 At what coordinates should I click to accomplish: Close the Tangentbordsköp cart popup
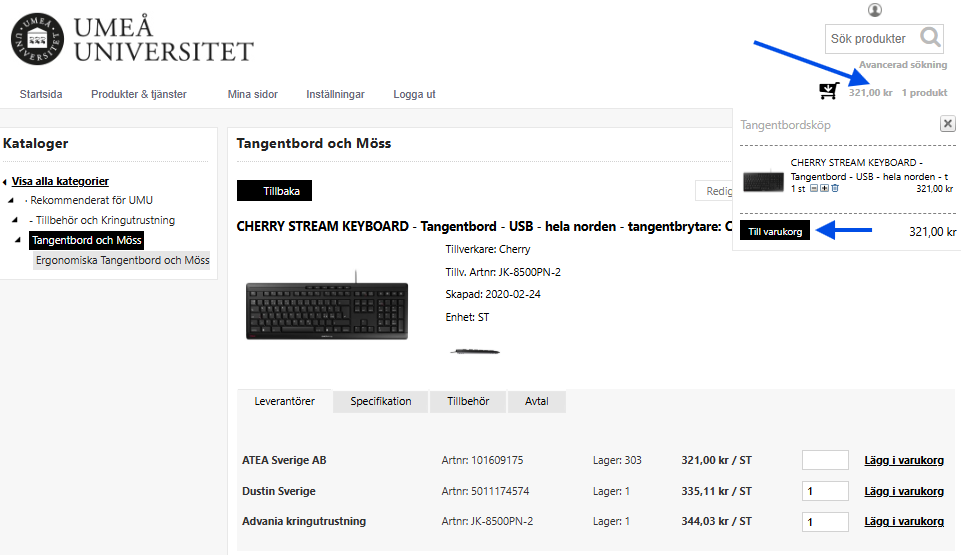click(x=947, y=124)
